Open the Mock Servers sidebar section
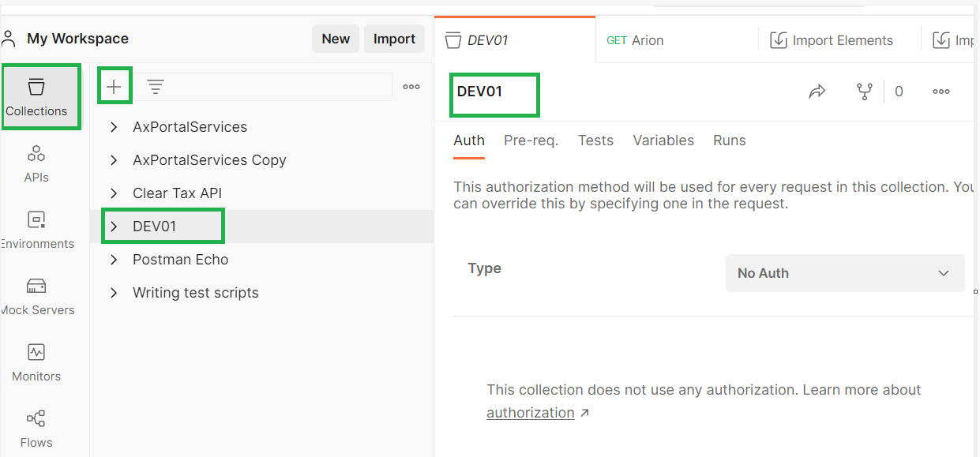Viewport: 980px width, 457px height. click(36, 296)
